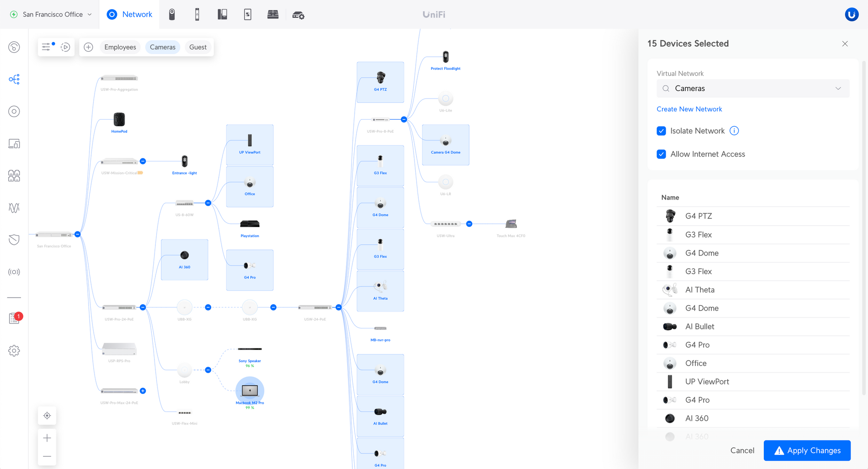This screenshot has width=868, height=469.
Task: Open the radio signal sidebar icon
Action: pyautogui.click(x=14, y=272)
